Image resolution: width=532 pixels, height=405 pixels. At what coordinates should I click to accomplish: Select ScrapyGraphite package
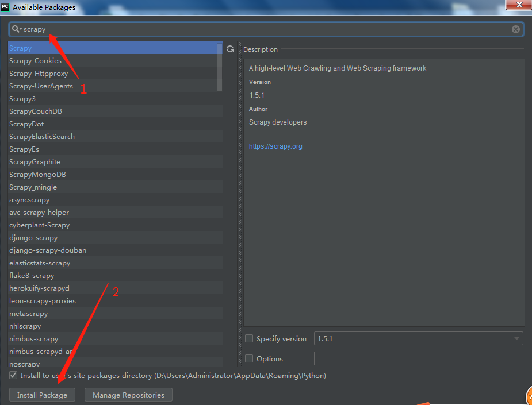coord(115,161)
